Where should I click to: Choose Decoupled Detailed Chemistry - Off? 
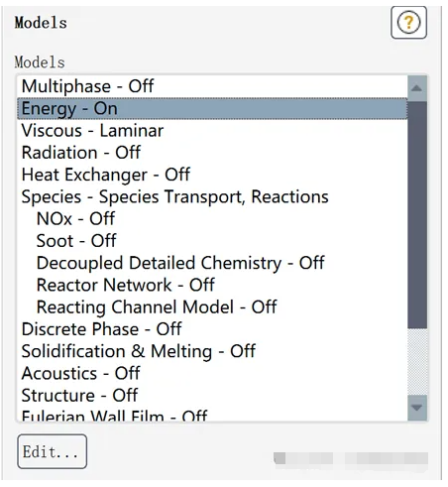[212, 263]
